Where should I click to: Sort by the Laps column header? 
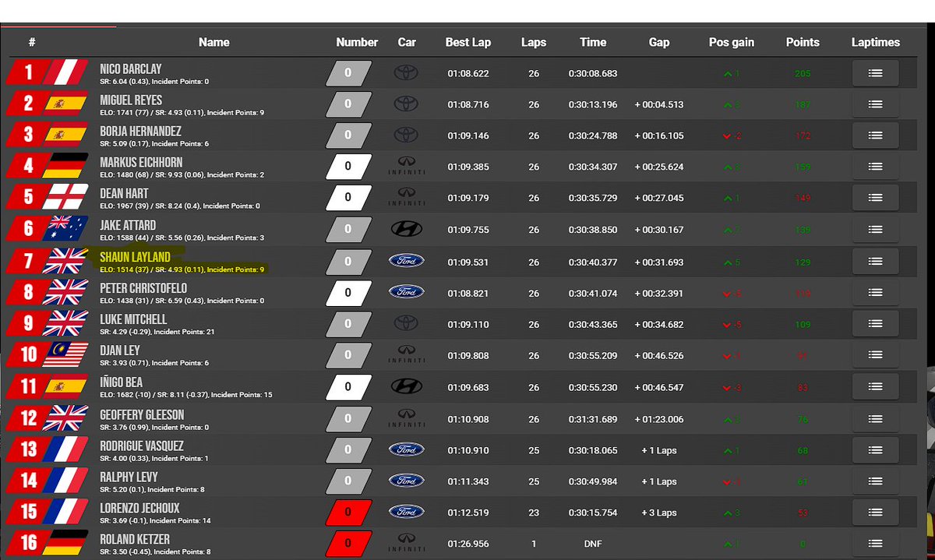tap(534, 42)
